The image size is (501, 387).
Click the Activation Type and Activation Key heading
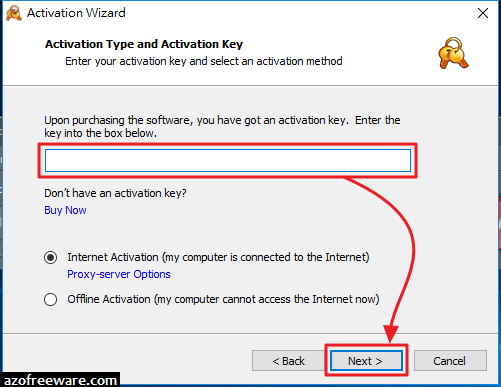pyautogui.click(x=144, y=44)
